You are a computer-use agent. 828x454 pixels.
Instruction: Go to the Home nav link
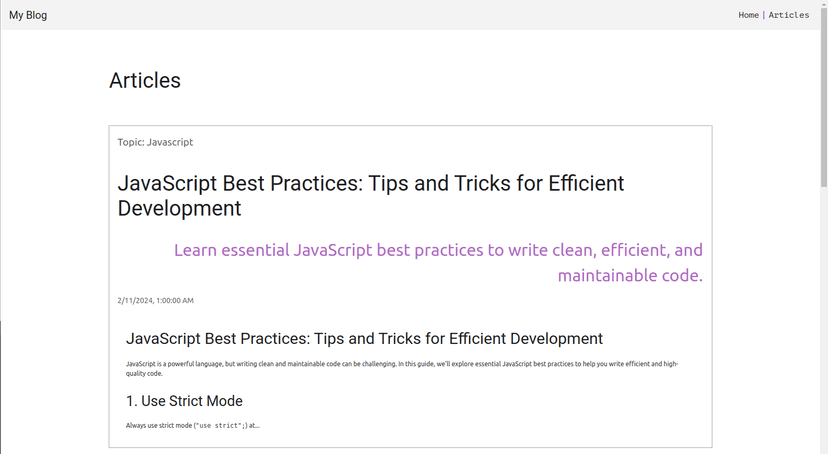(x=748, y=15)
